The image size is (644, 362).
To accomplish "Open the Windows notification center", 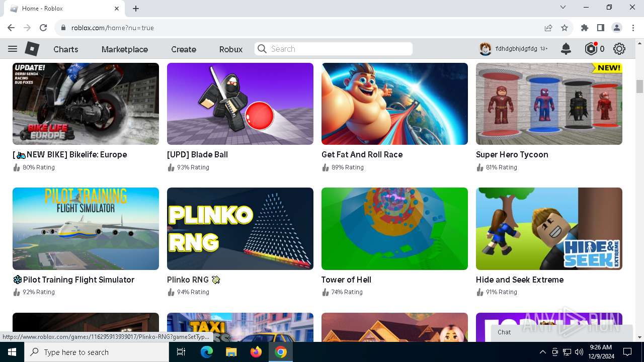I will [627, 352].
